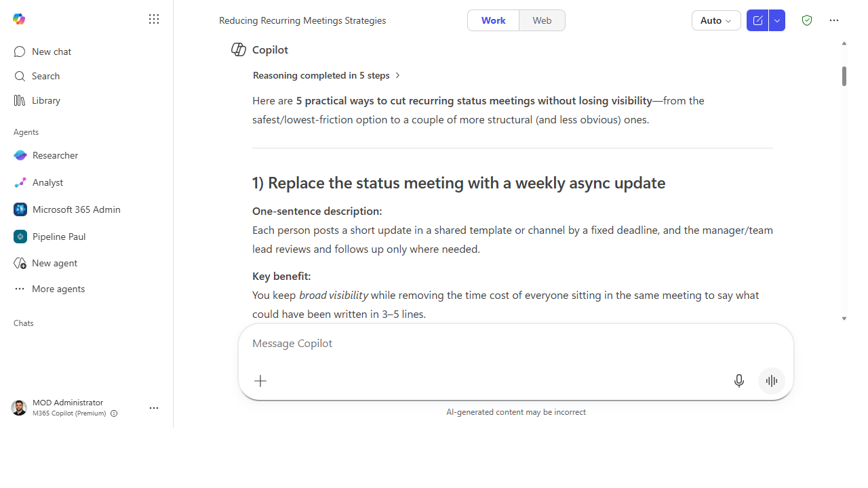Click the Chats section label

coord(24,323)
